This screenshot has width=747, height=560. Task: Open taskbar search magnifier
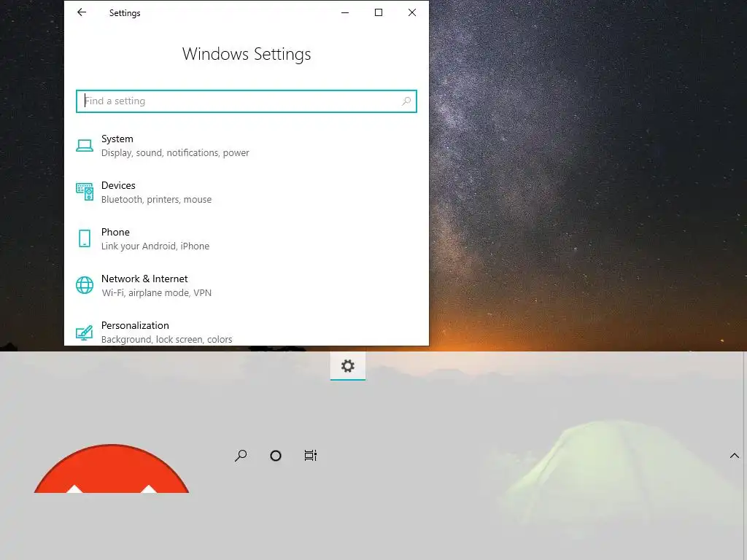click(x=241, y=456)
